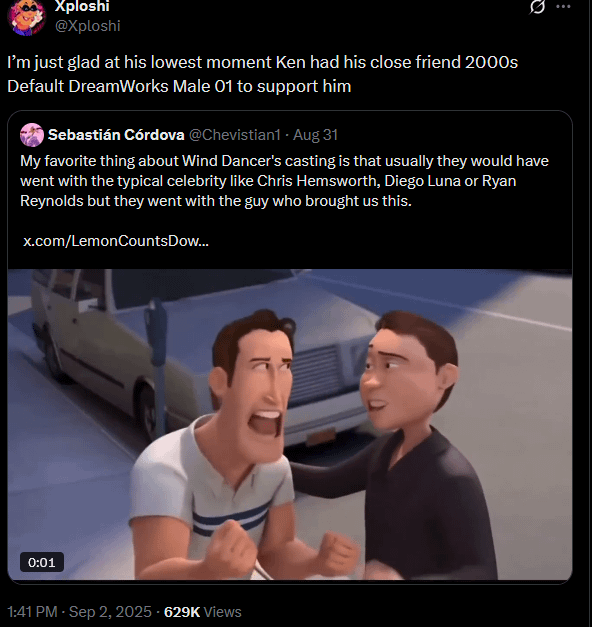Viewport: 592px width, 627px height.
Task: Click the parking meter in the video
Action: click(156, 360)
